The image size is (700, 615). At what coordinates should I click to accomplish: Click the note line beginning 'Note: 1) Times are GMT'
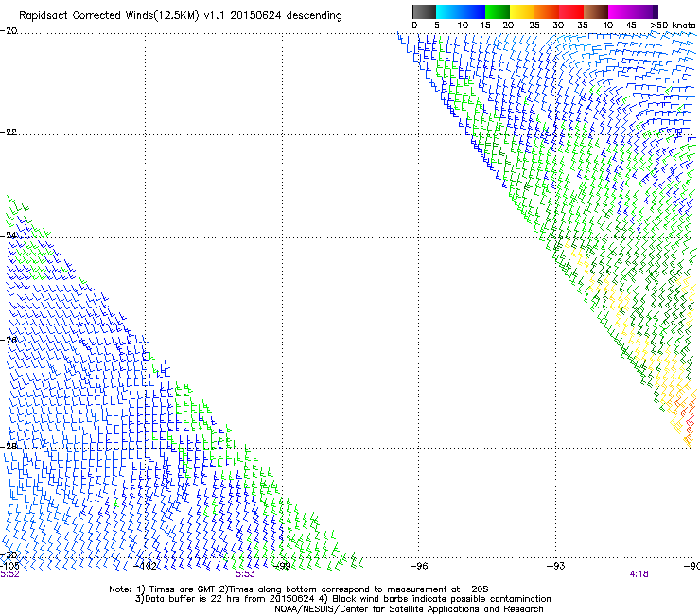pyautogui.click(x=299, y=589)
